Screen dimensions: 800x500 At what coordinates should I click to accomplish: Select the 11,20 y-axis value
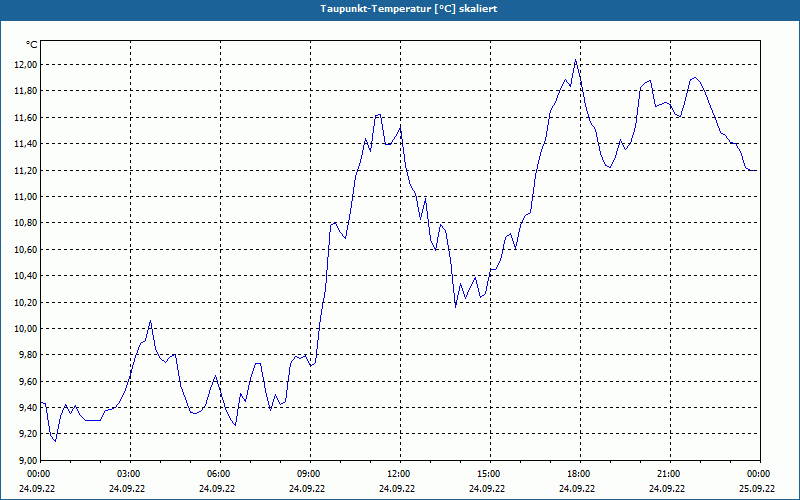pos(27,170)
